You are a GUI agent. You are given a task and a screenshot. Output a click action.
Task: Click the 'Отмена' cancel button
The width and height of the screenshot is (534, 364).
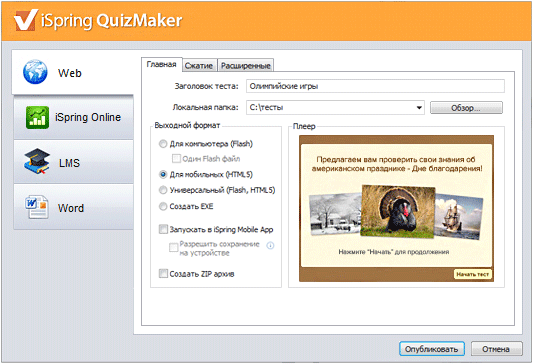[x=496, y=349]
